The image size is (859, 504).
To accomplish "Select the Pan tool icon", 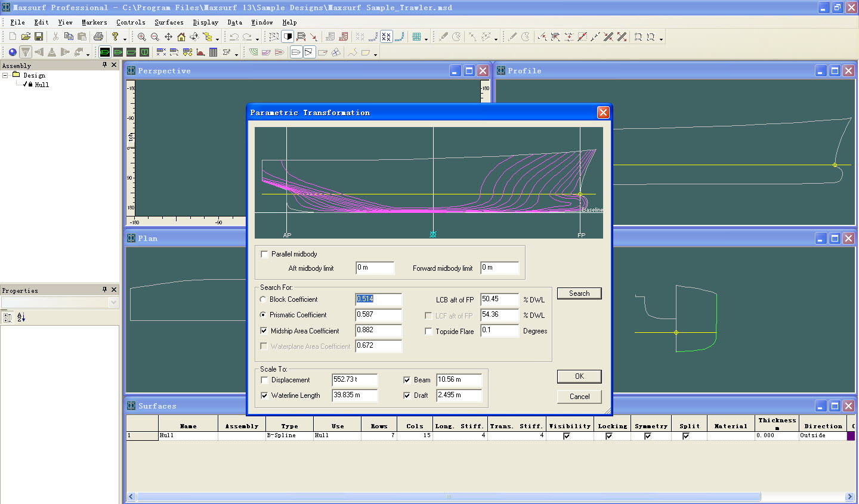I will [x=168, y=36].
